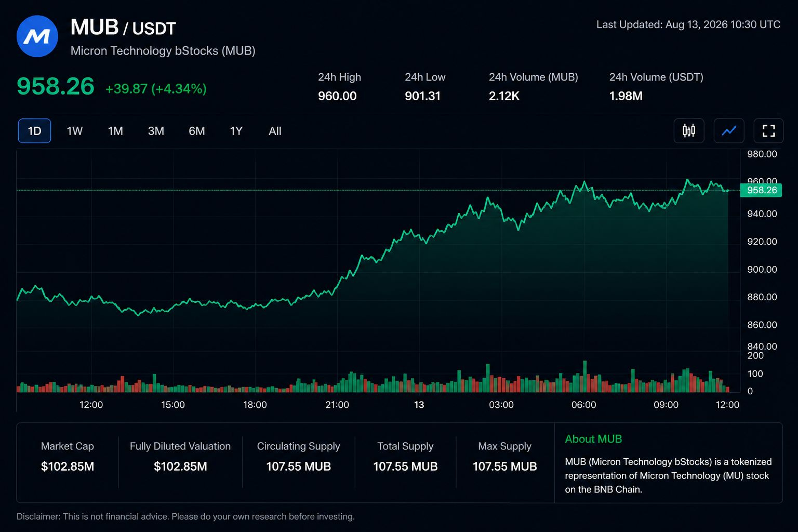Click the blue MUB token logo
This screenshot has width=798, height=532.
click(37, 36)
